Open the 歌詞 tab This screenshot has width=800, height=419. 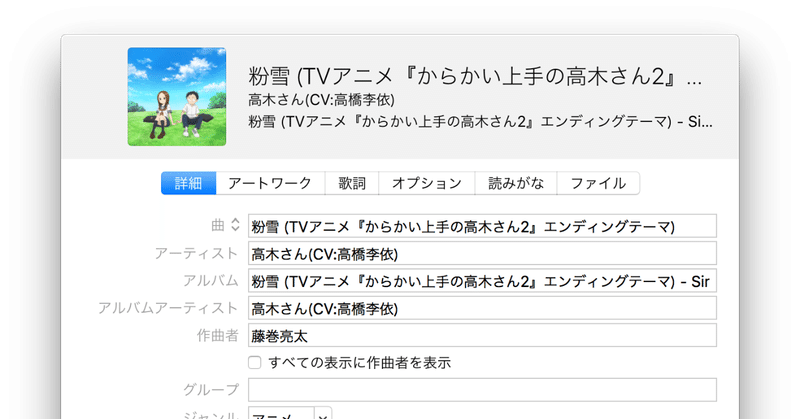352,183
